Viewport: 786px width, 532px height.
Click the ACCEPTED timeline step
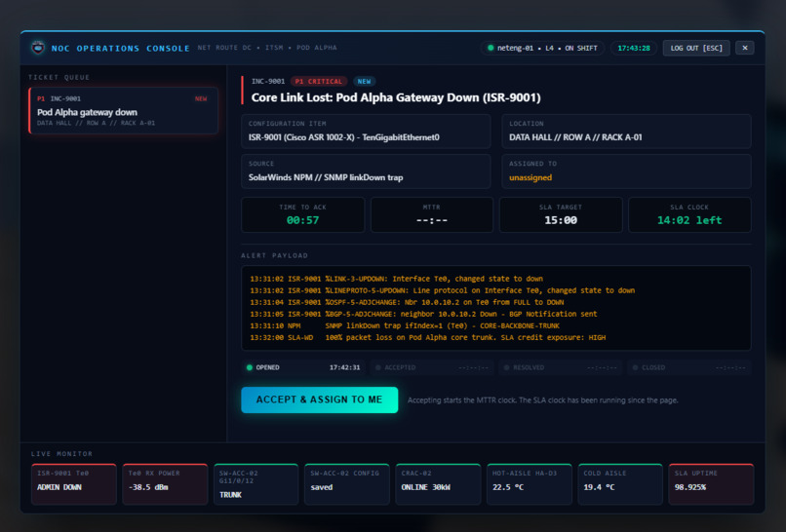coord(432,367)
